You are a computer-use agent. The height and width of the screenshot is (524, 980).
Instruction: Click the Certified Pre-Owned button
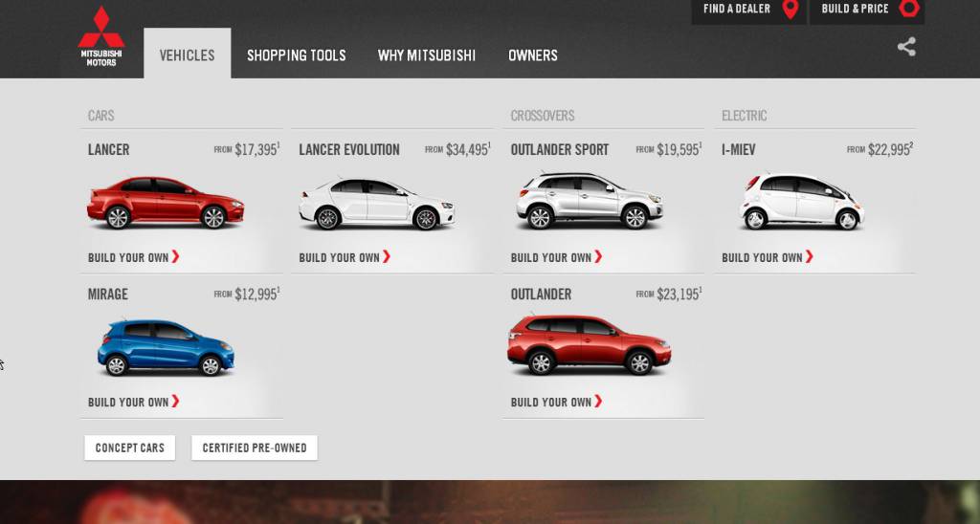(x=255, y=448)
